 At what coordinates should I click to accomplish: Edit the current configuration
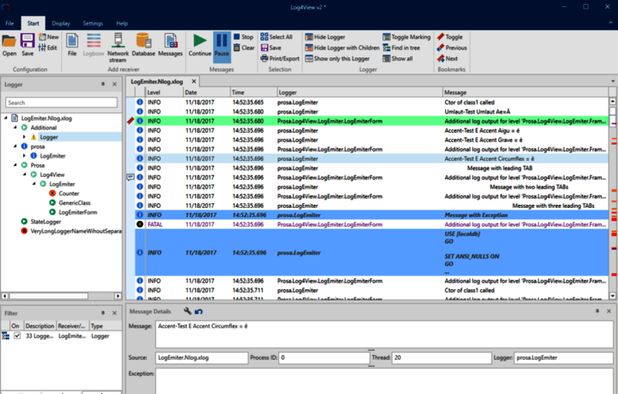tap(48, 47)
